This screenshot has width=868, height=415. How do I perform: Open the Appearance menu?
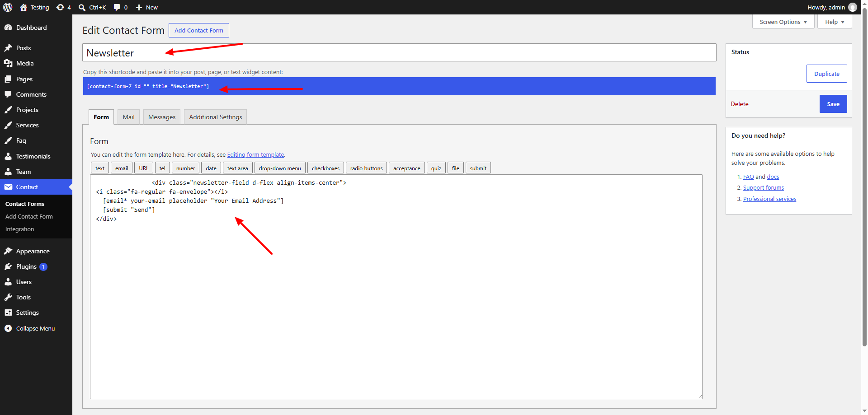36,251
